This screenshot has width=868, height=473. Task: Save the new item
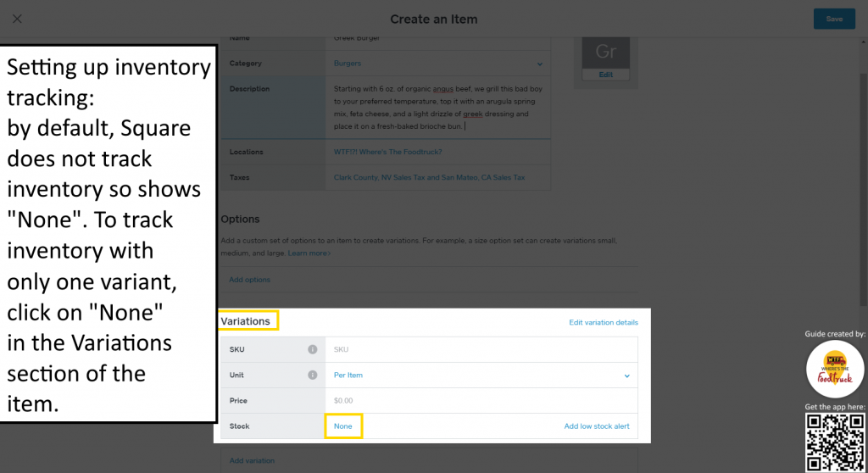[834, 19]
